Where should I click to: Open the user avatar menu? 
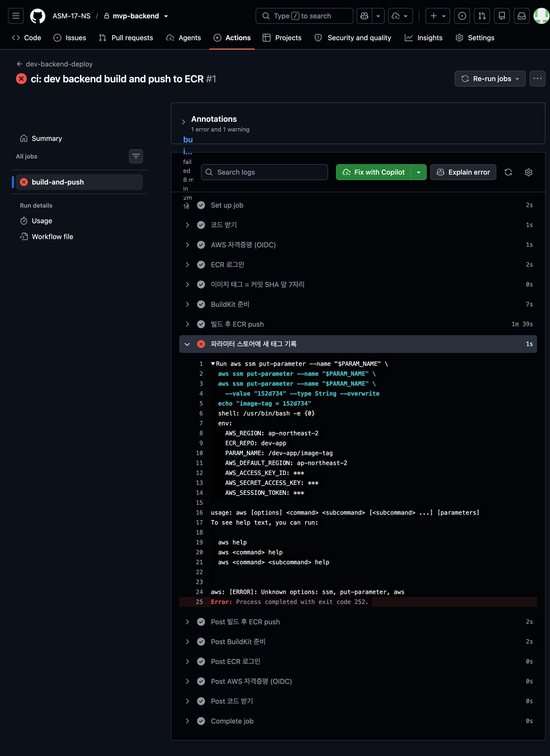pos(542,16)
